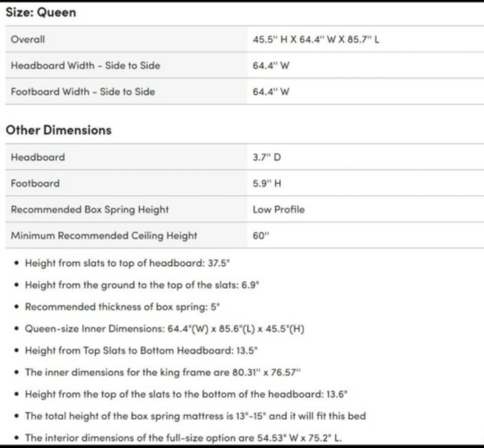Select Minimum Recommended Ceiling Height row

pos(245,235)
